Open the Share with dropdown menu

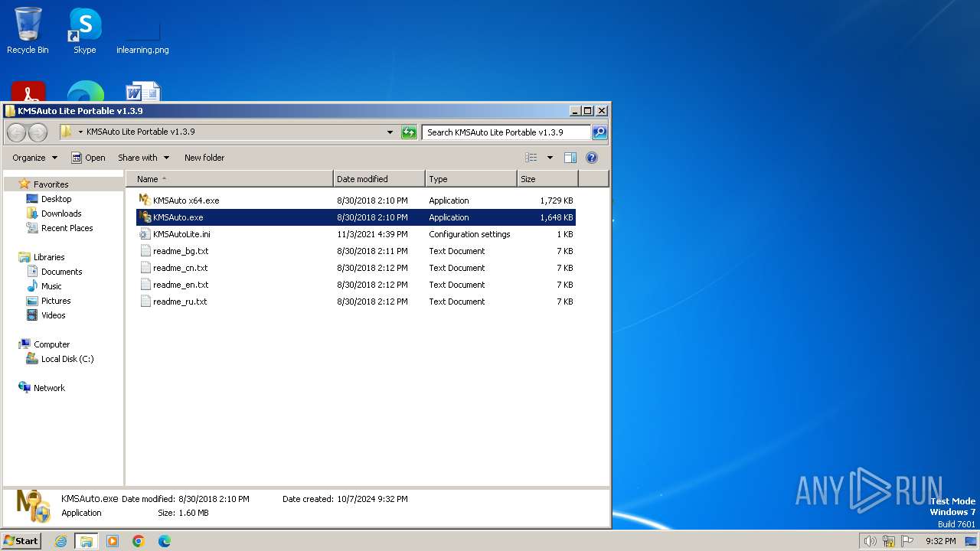(x=143, y=158)
